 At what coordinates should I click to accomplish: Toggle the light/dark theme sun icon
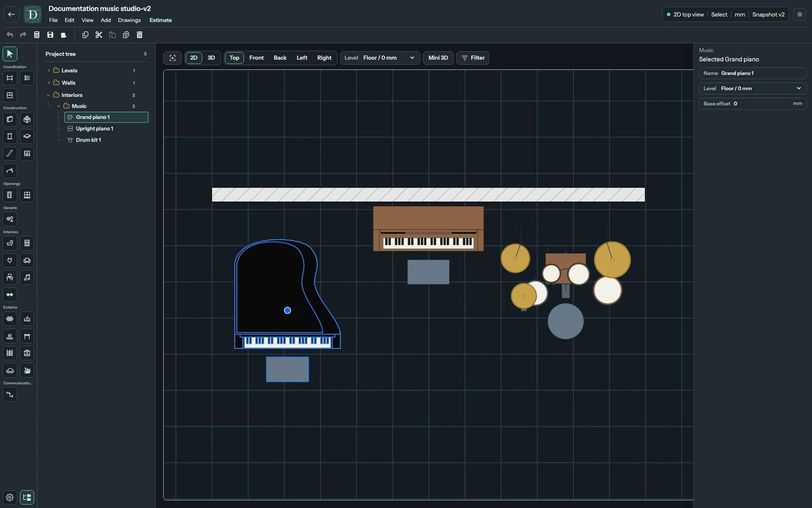click(800, 14)
